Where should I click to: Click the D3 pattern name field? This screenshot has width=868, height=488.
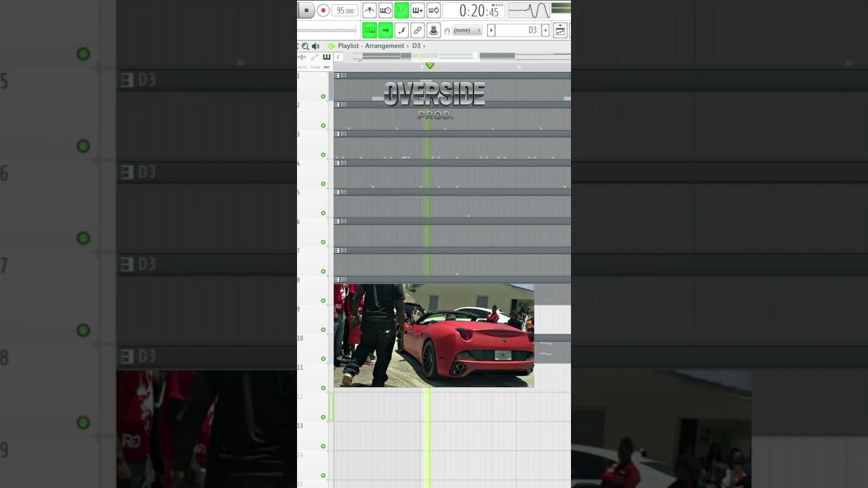[x=517, y=30]
